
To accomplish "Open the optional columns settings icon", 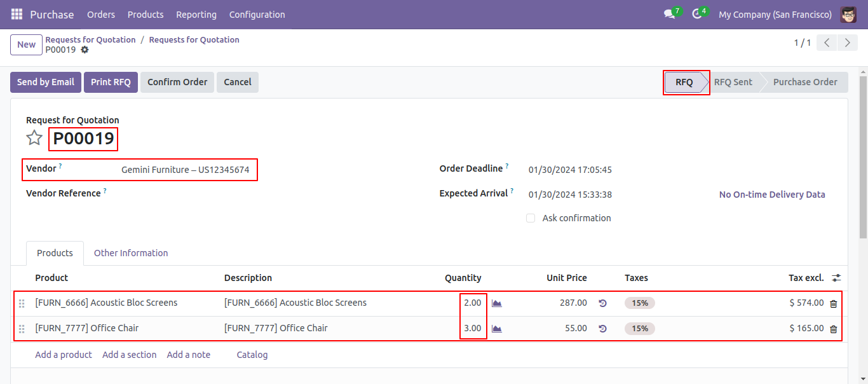I will coord(836,278).
